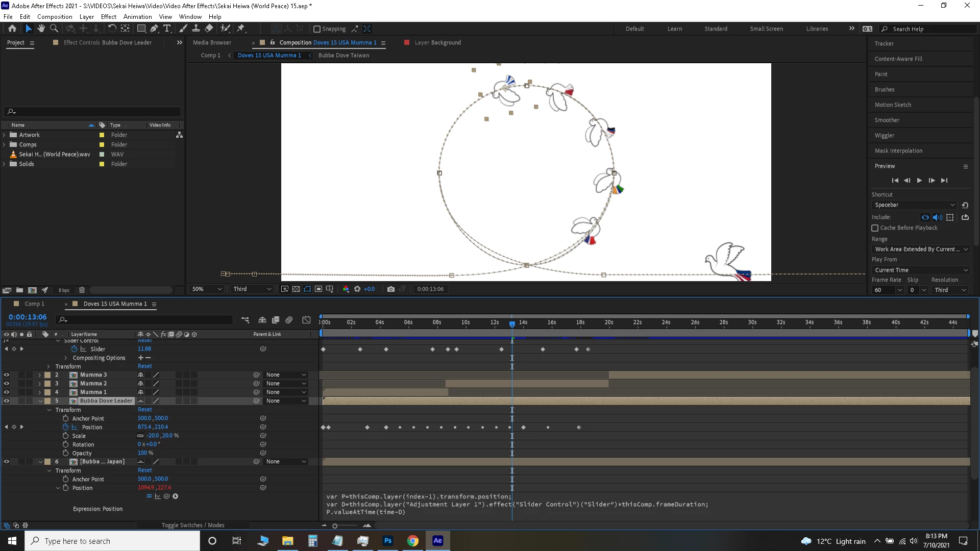Enable the Snapping checkbox
This screenshot has width=980, height=551.
pyautogui.click(x=317, y=29)
